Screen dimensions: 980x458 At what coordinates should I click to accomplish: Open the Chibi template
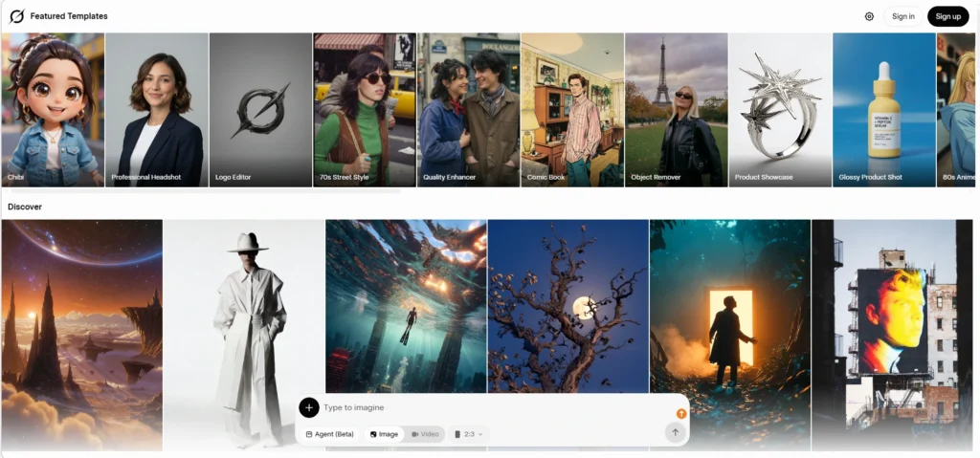pos(53,110)
